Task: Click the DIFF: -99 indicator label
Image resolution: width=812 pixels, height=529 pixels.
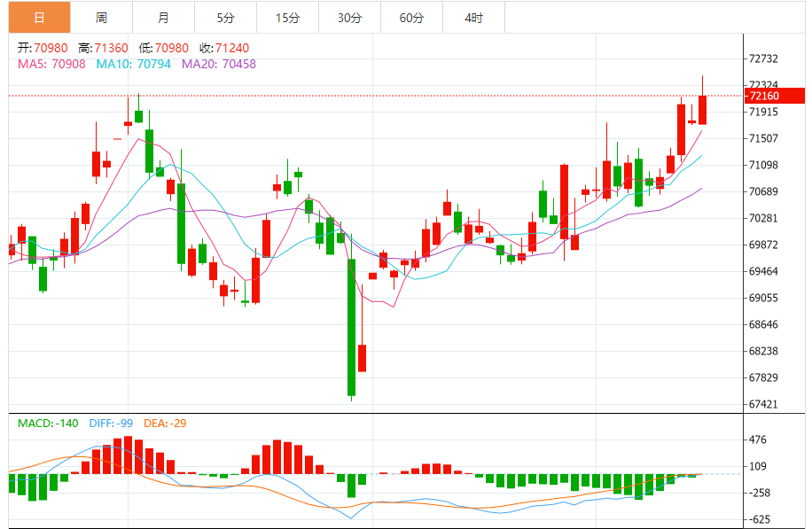Action: (111, 424)
